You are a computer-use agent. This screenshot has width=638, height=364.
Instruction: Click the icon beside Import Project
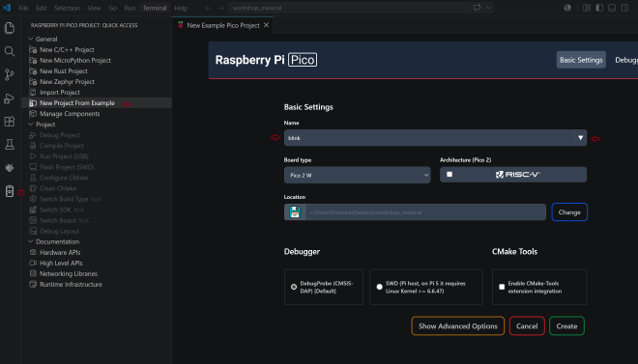click(x=33, y=93)
